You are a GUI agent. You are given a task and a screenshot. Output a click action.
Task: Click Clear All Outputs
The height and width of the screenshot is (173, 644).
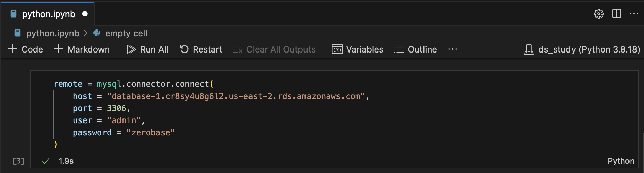[274, 49]
